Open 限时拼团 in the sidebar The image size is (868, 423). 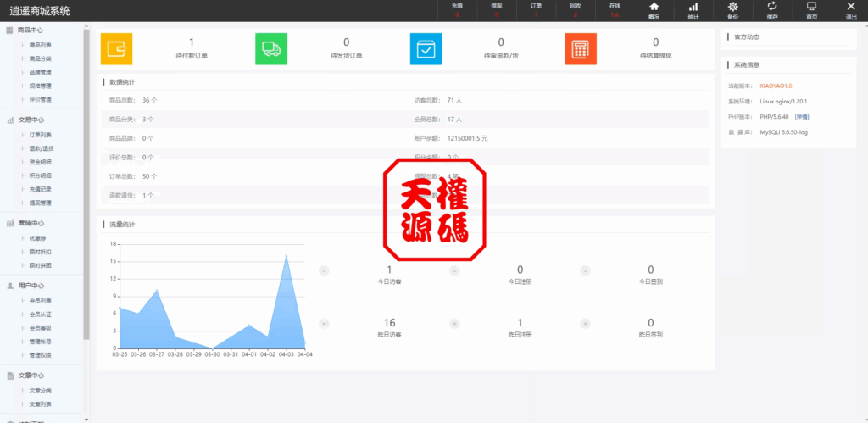point(41,266)
